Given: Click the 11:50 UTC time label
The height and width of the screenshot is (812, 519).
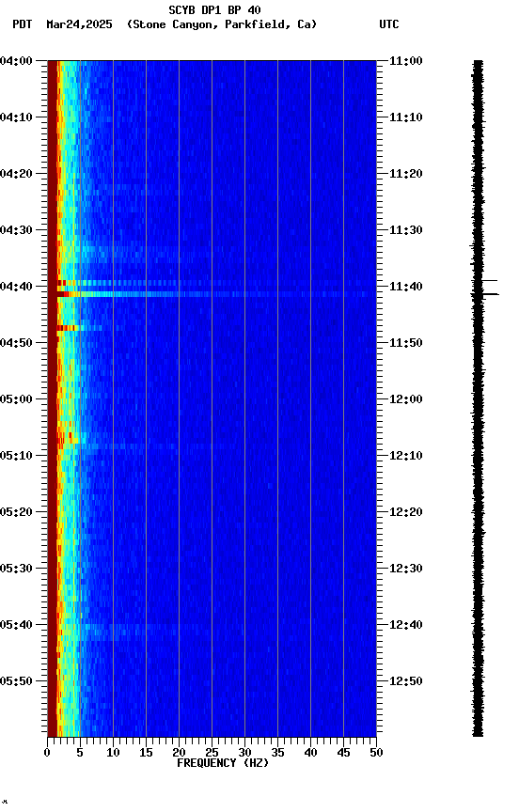Looking at the screenshot, I should tap(406, 343).
